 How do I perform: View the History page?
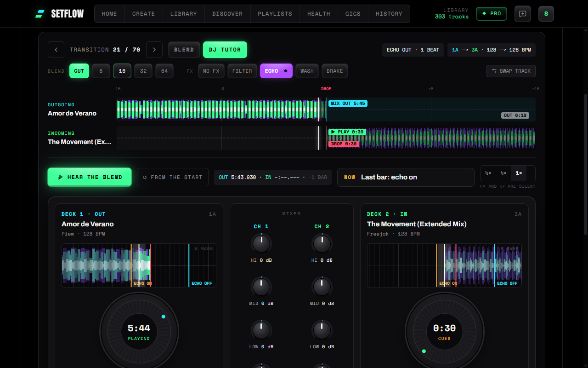click(x=389, y=14)
